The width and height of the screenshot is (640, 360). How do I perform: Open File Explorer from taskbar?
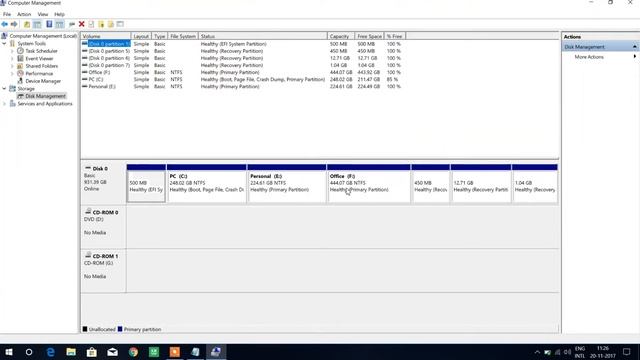coord(71,352)
